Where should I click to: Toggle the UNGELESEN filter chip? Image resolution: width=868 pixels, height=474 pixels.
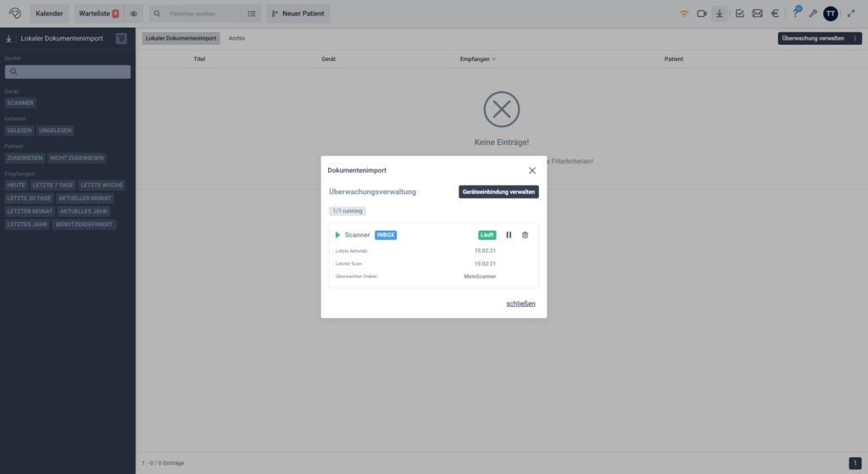coord(56,131)
